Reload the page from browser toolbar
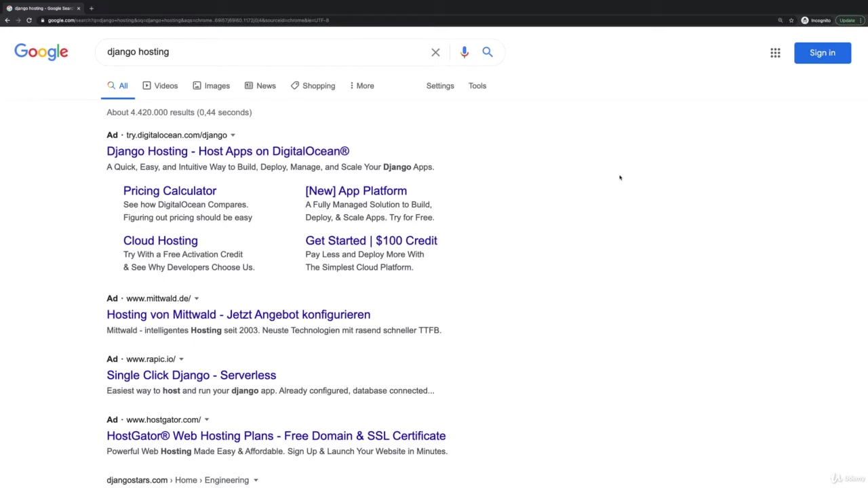868x488 pixels. coord(29,20)
